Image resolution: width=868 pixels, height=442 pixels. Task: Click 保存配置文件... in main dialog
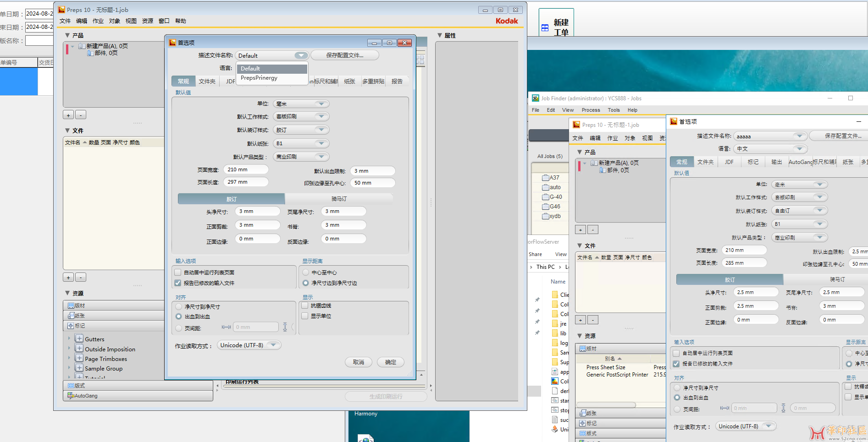click(x=345, y=55)
